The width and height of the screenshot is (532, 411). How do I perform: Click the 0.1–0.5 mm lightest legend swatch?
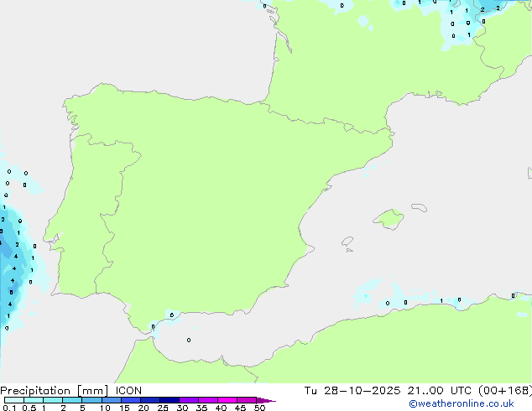click(x=14, y=400)
